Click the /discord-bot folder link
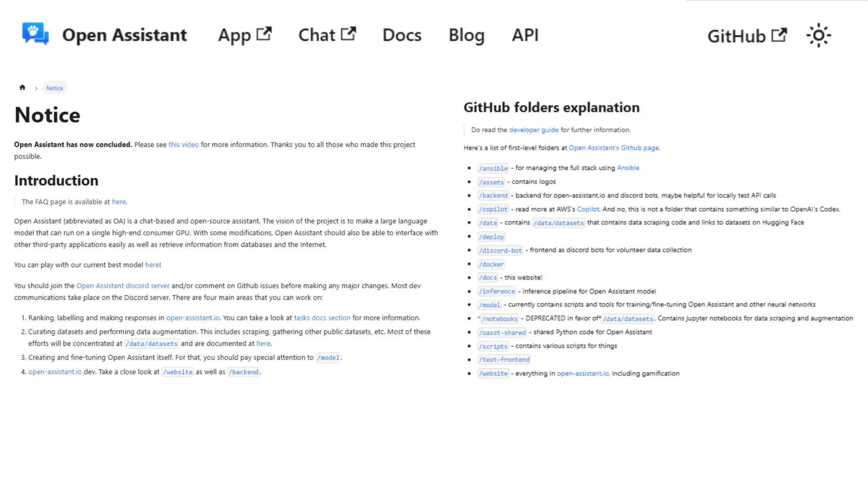This screenshot has height=488, width=868. pyautogui.click(x=500, y=250)
